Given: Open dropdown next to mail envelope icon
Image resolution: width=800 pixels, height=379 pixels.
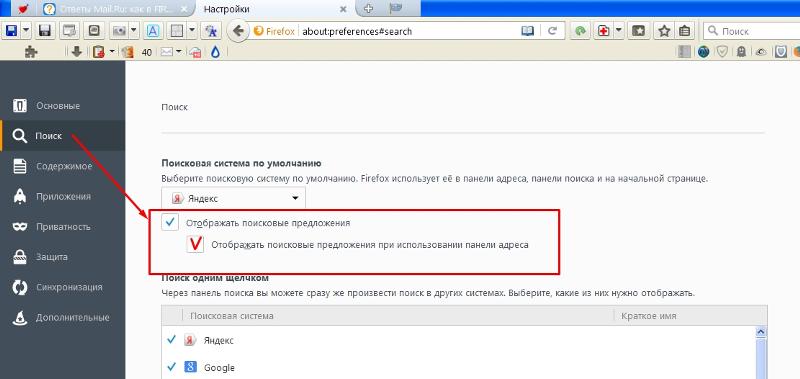Looking at the screenshot, I should point(179,52).
